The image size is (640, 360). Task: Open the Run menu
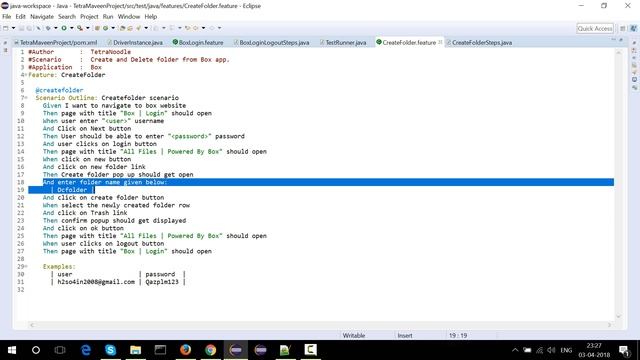(108, 17)
